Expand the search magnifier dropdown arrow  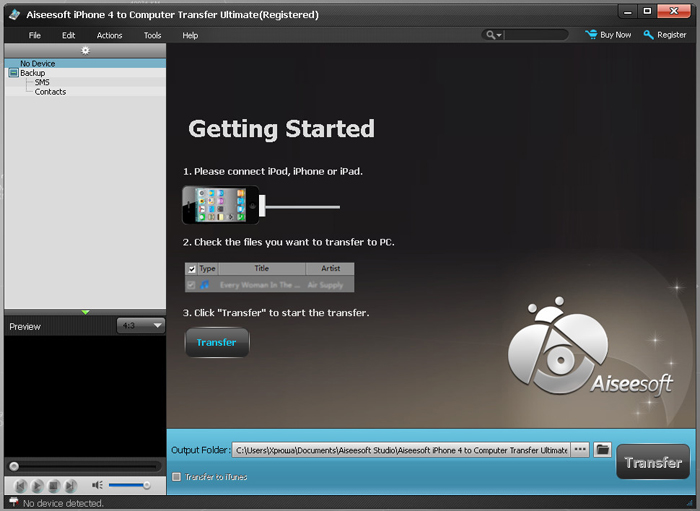pos(498,35)
